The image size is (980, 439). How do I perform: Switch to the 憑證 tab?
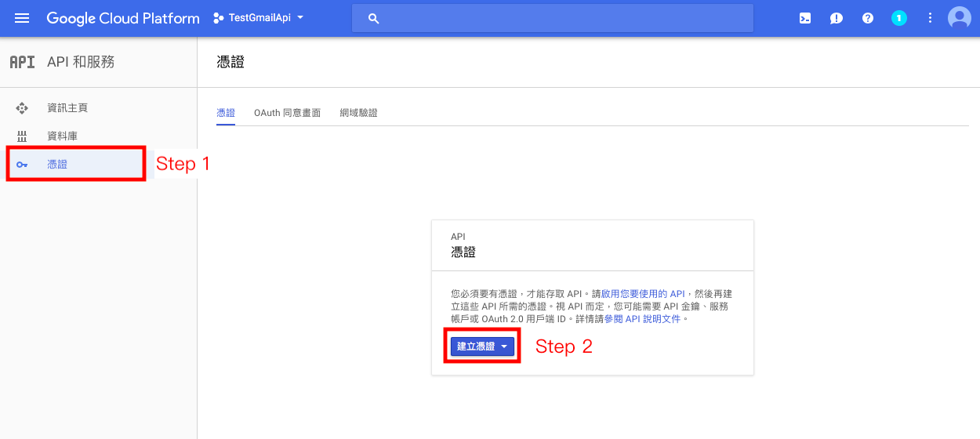(x=226, y=113)
